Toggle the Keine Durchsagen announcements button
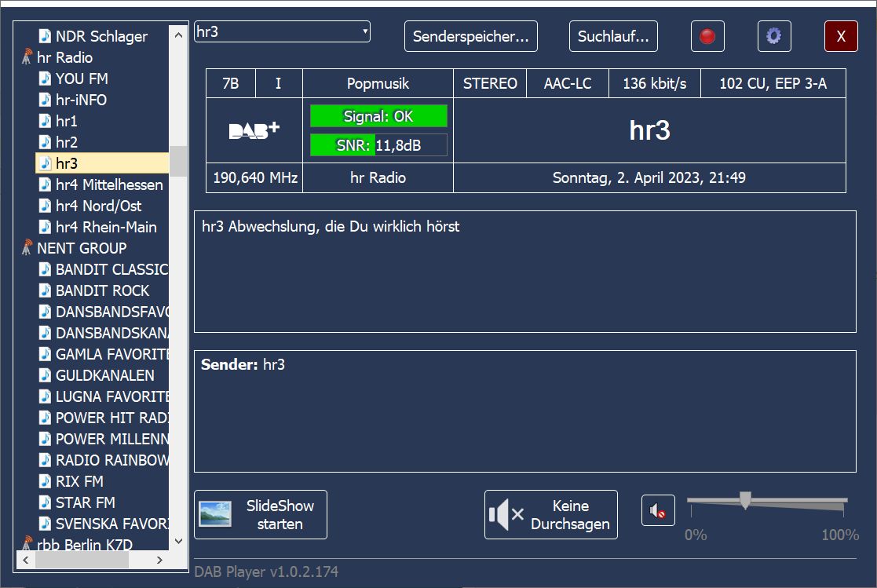Viewport: 877px width, 588px height. pos(550,515)
